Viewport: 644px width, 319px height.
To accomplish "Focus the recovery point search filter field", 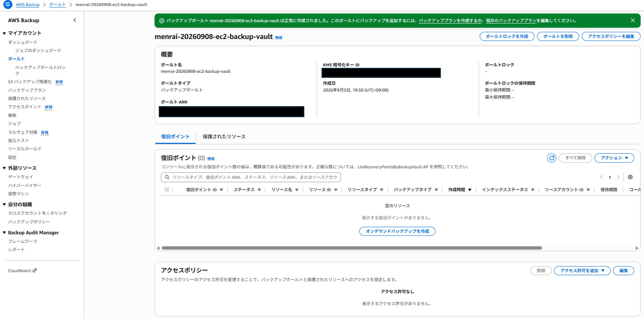I will 251,177.
